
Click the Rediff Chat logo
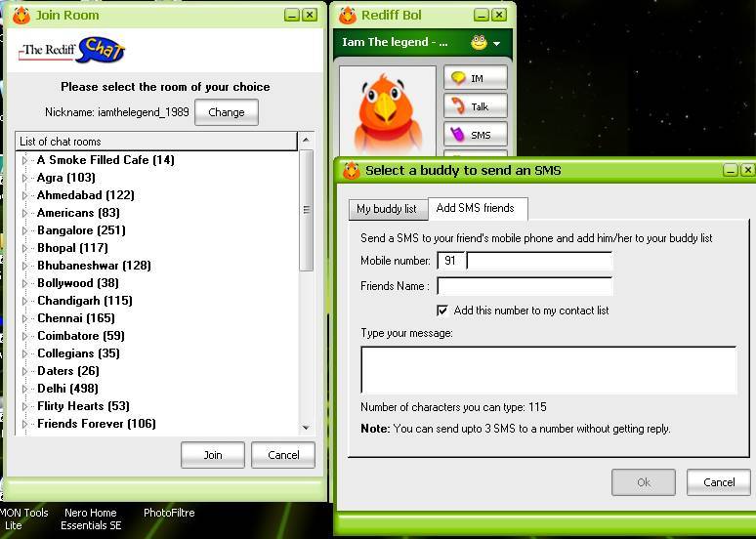73,50
